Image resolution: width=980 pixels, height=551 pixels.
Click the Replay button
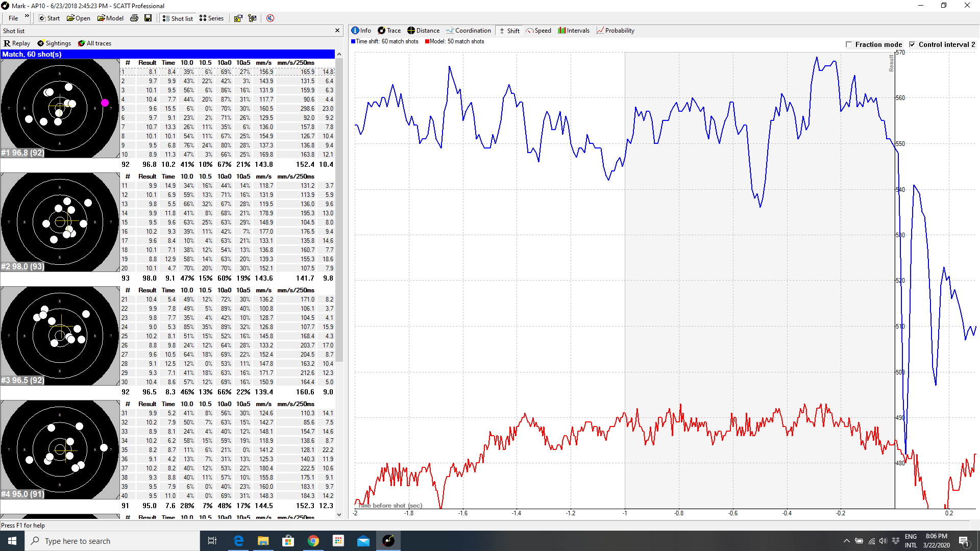[x=17, y=43]
